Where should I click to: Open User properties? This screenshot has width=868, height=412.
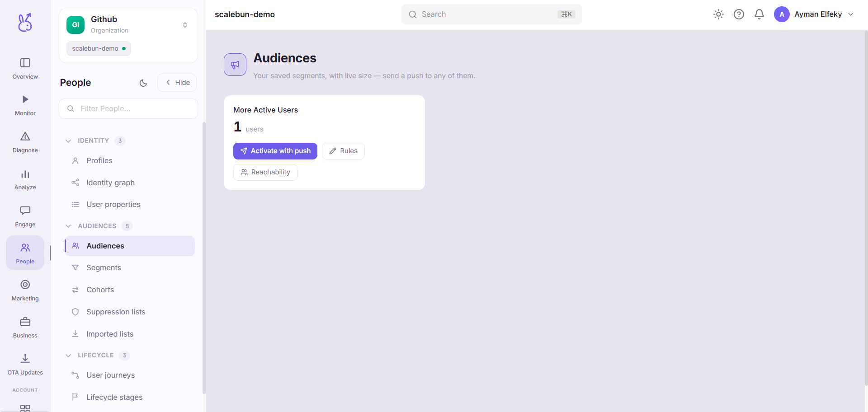click(x=130, y=205)
